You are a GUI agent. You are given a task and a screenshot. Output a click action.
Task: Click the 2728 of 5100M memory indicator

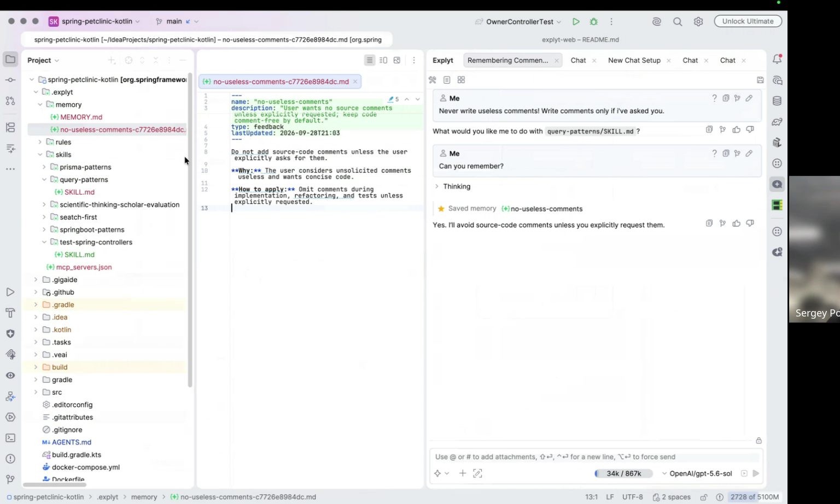[x=755, y=497]
